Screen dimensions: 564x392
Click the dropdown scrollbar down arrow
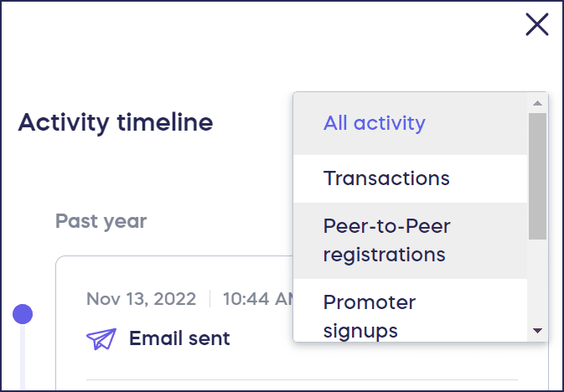(538, 331)
